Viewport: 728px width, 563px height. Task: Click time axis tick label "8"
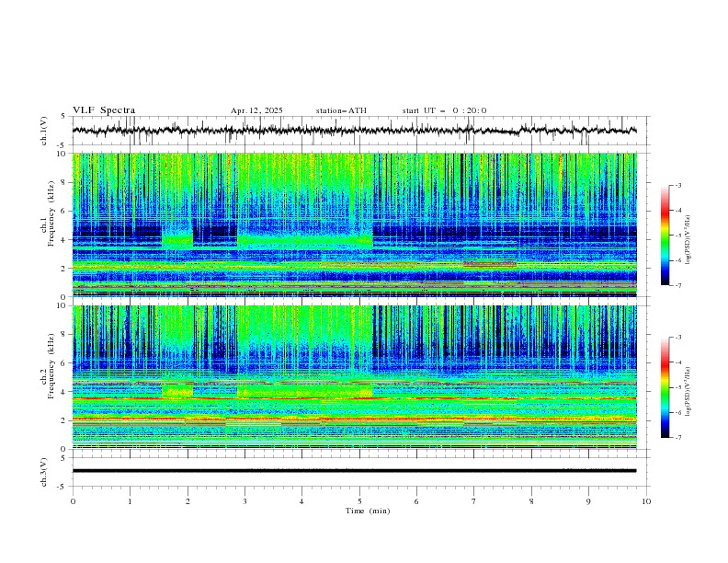click(x=531, y=501)
